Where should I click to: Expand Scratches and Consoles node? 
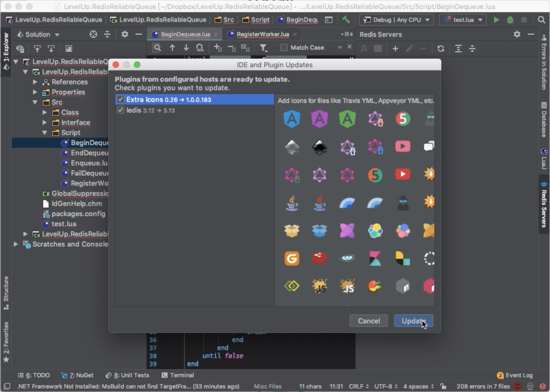point(16,244)
